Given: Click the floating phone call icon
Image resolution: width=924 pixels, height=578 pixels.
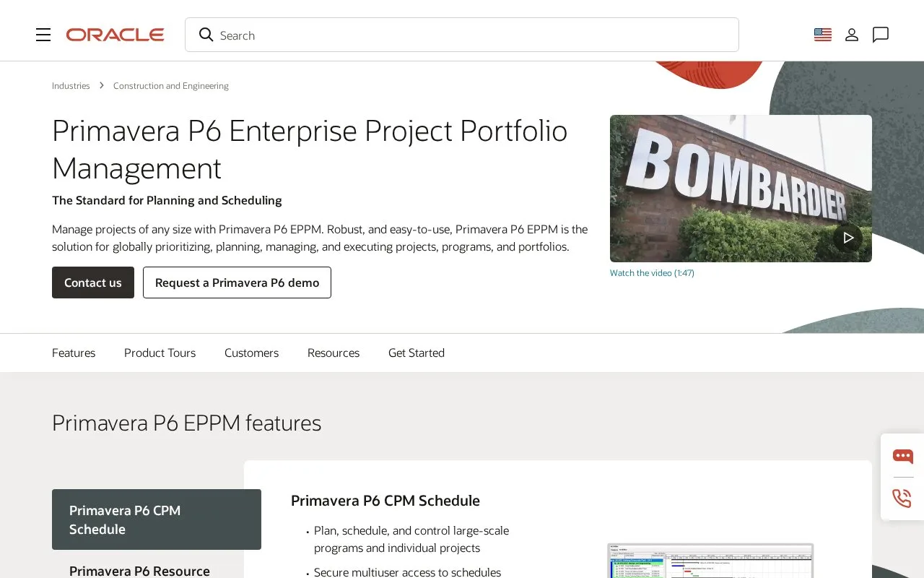Looking at the screenshot, I should tap(902, 499).
